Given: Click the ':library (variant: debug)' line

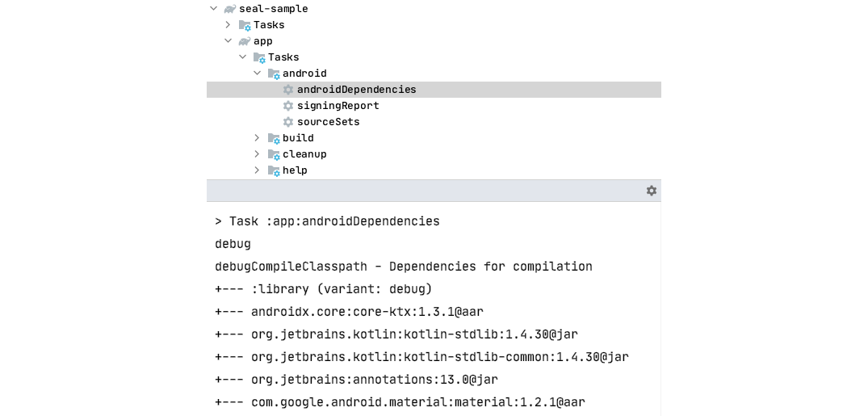Looking at the screenshot, I should (x=324, y=289).
